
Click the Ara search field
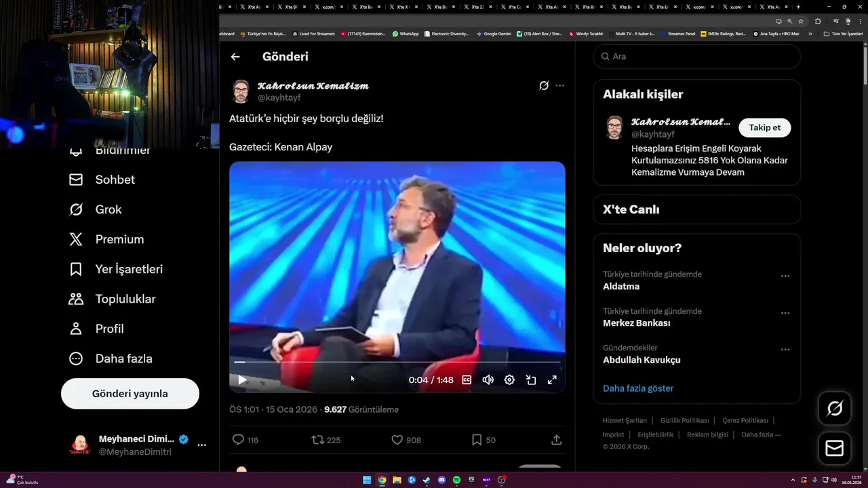coord(697,56)
